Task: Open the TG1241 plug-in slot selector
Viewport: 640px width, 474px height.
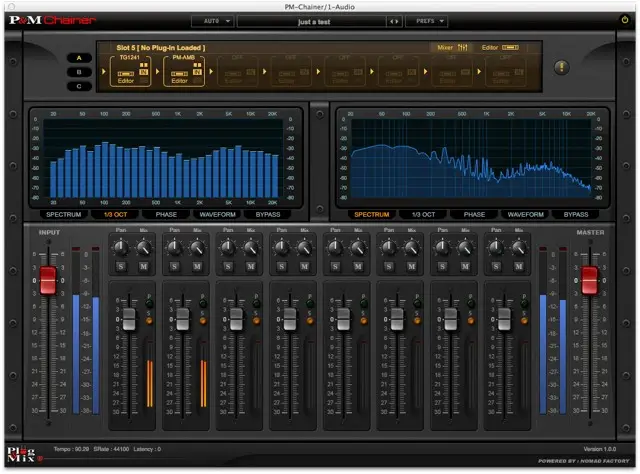Action: (x=129, y=58)
